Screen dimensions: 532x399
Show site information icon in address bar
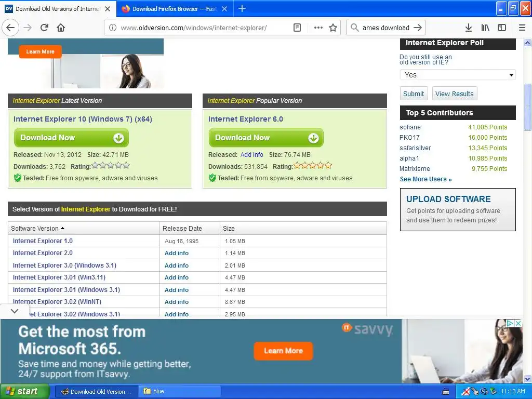tap(112, 28)
